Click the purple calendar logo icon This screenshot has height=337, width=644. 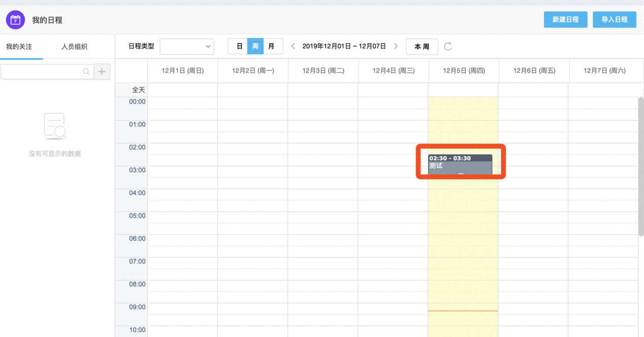click(x=16, y=20)
